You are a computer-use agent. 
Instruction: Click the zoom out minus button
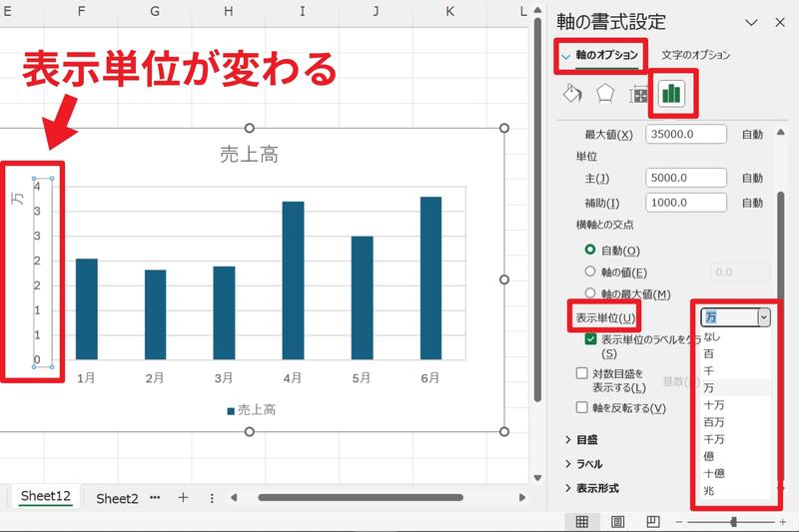click(679, 522)
